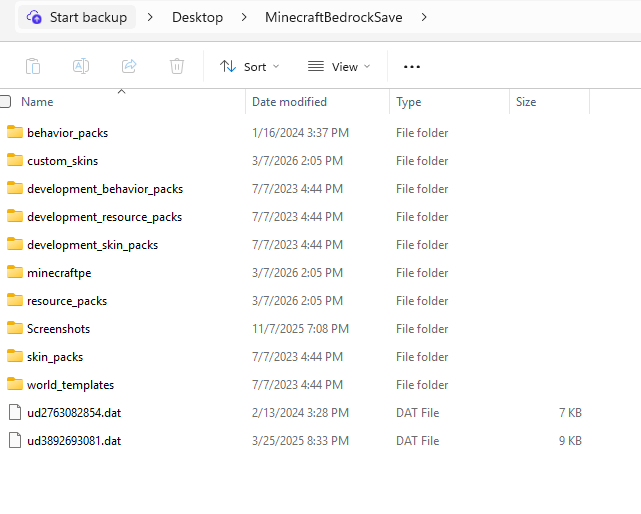Select the MinecraftBedrockSave breadcrumb
641x514 pixels.
coord(334,17)
